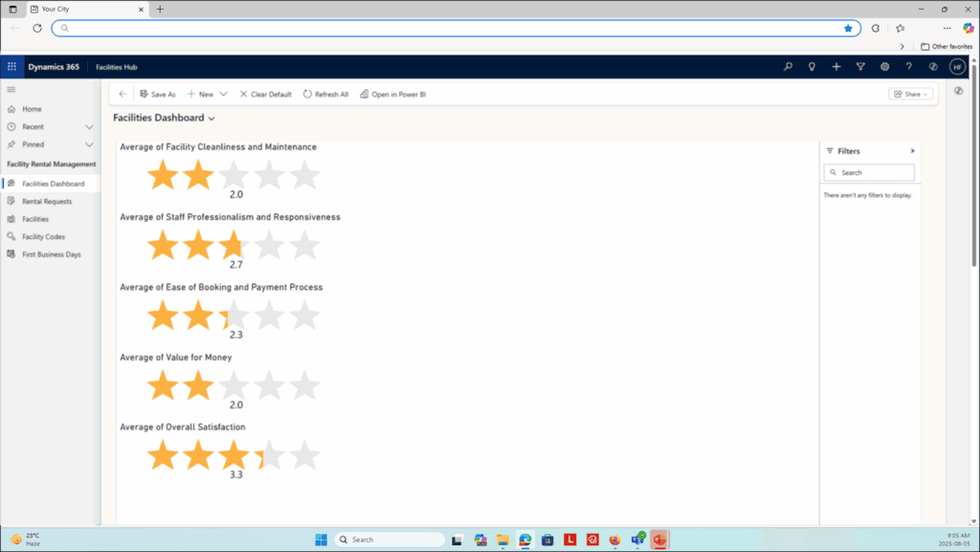Viewport: 980px width, 552px height.
Task: Open the Facilities Dashboard title dropdown
Action: click(x=212, y=118)
